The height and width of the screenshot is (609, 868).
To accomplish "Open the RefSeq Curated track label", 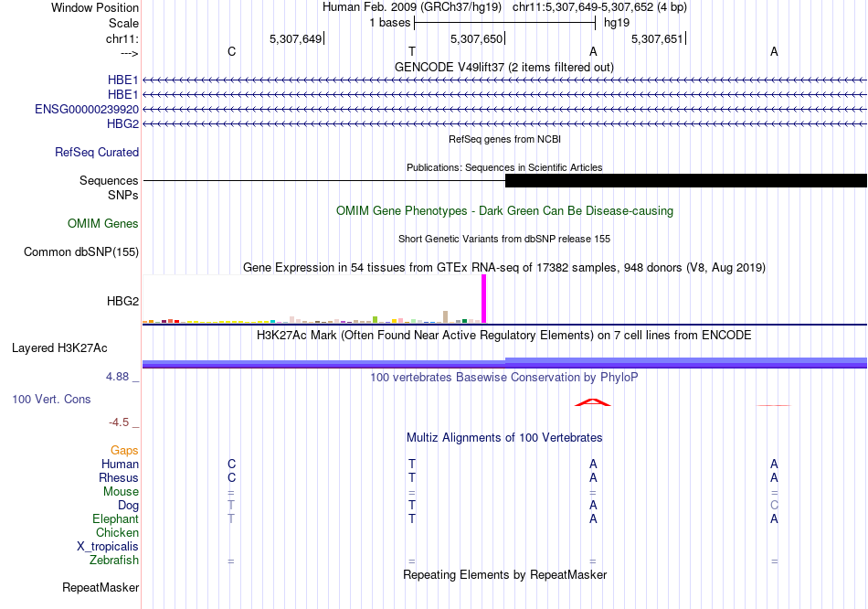I will 97,152.
